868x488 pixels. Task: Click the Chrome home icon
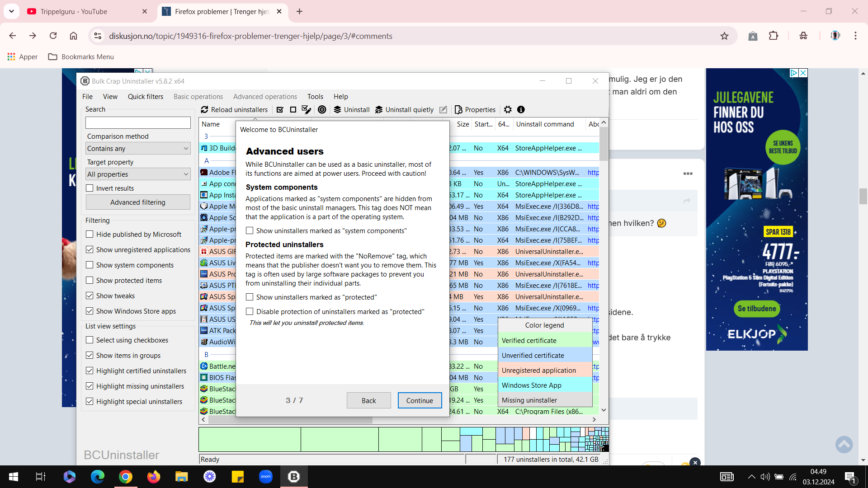click(73, 36)
